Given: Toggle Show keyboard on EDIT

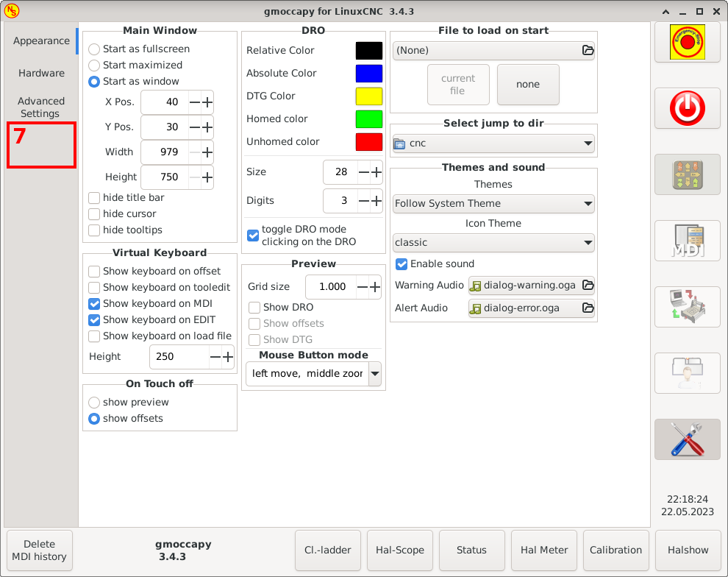Looking at the screenshot, I should pos(94,320).
